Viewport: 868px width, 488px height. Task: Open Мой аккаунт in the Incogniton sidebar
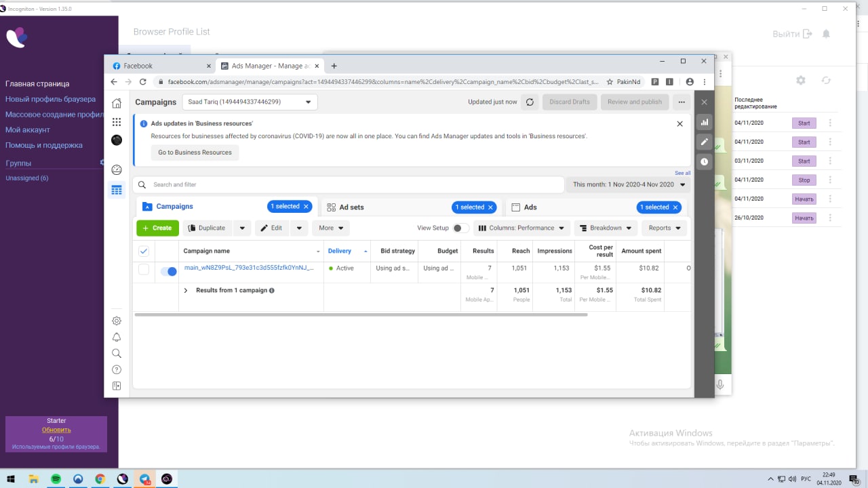(28, 129)
